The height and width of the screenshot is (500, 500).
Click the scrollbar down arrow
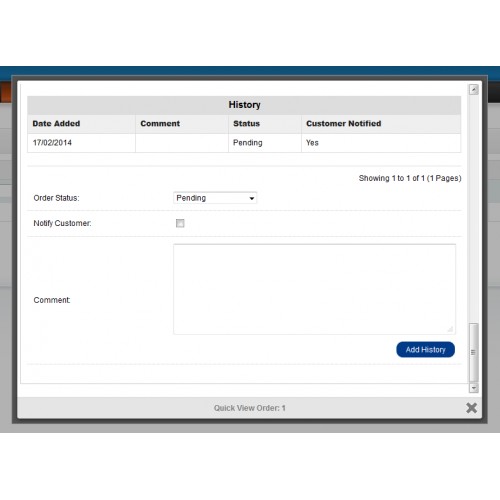474,388
